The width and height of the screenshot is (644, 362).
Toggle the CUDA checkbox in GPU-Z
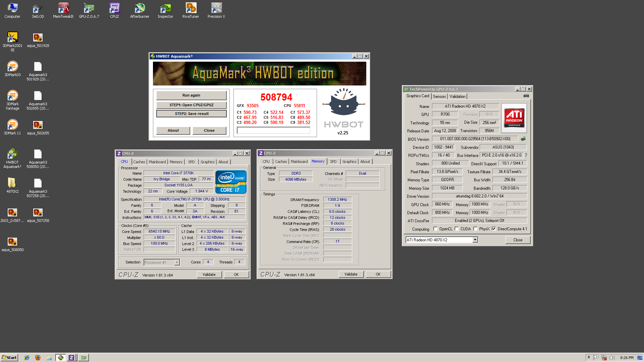(457, 229)
